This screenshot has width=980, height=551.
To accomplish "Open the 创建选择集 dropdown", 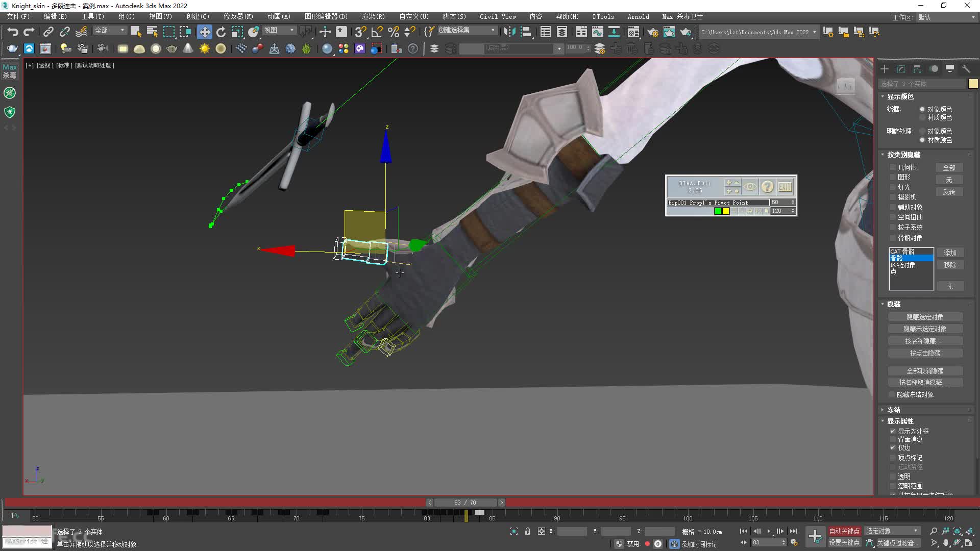I will tap(467, 30).
